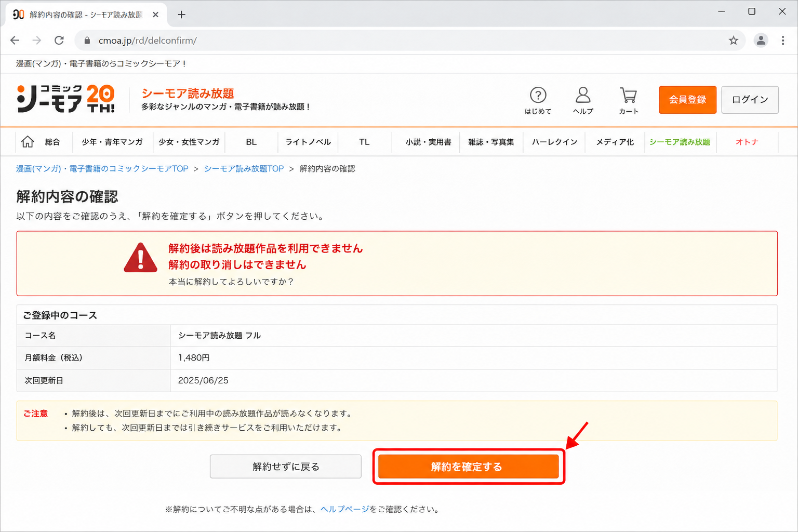The height and width of the screenshot is (532, 798).
Task: Open the メディア化 category
Action: tap(615, 142)
